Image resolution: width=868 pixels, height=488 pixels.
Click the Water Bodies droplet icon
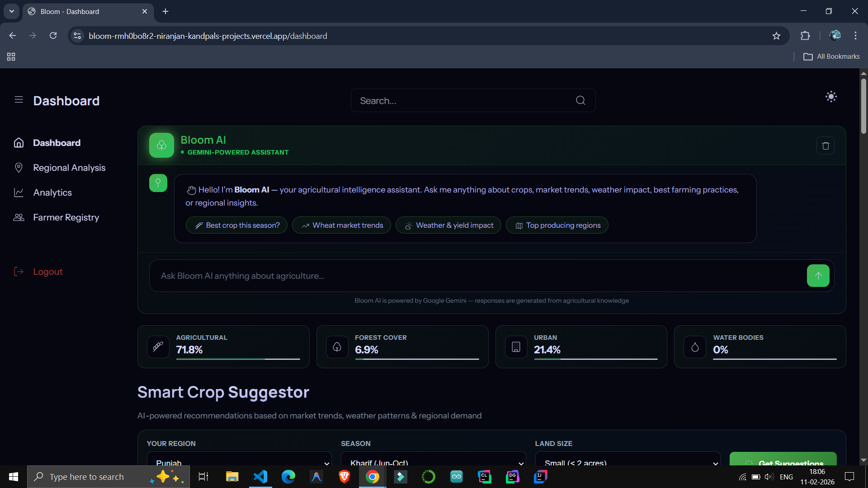(695, 347)
